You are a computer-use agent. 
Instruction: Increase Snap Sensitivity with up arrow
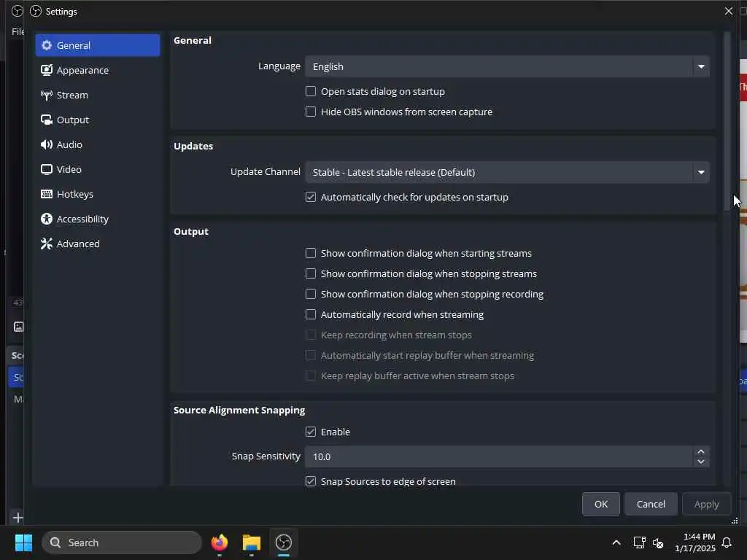(x=701, y=451)
